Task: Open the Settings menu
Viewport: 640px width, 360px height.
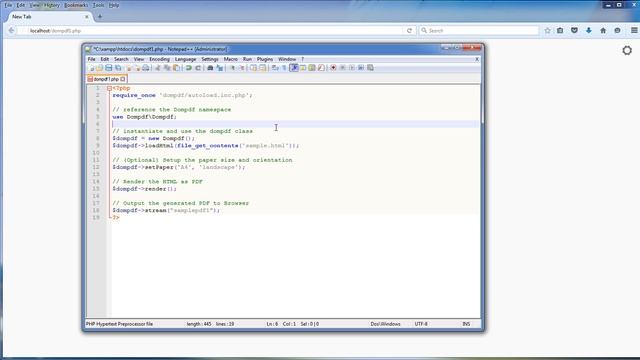Action: click(x=210, y=59)
